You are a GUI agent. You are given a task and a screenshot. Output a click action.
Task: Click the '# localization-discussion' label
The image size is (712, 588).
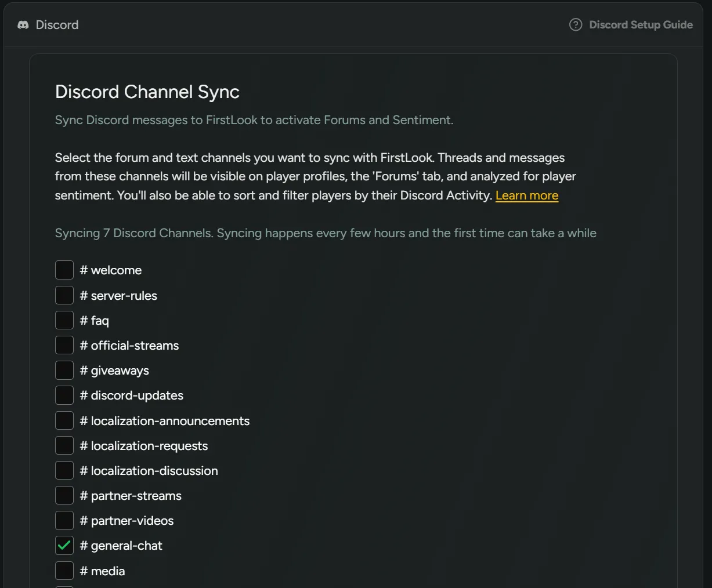pyautogui.click(x=149, y=471)
